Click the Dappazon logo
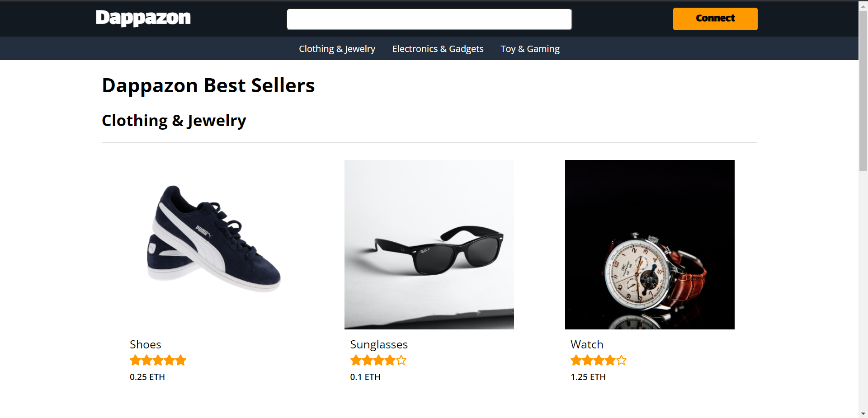 coord(143,18)
